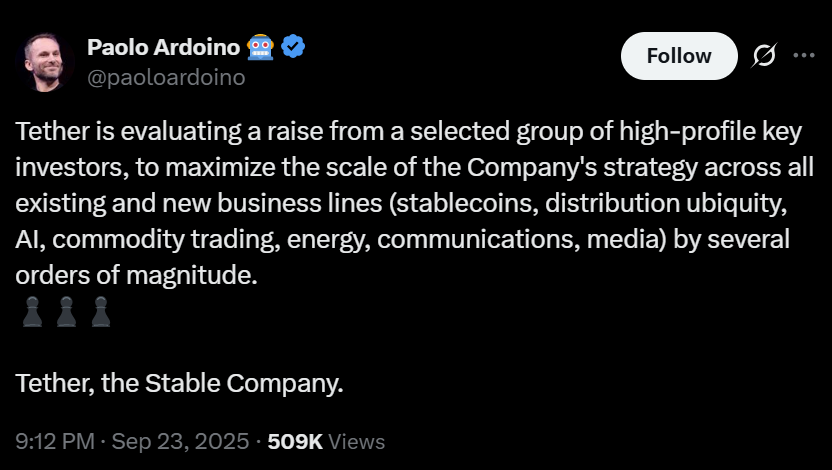The width and height of the screenshot is (832, 470).
Task: Open the three-dot more options menu
Action: tap(803, 56)
